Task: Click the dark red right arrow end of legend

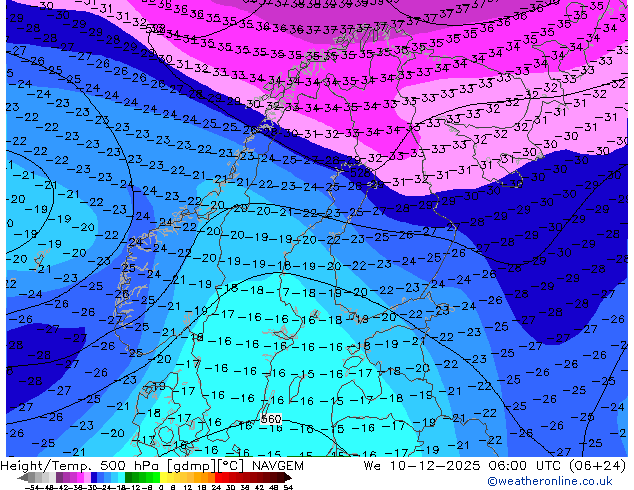Action: coord(289,477)
